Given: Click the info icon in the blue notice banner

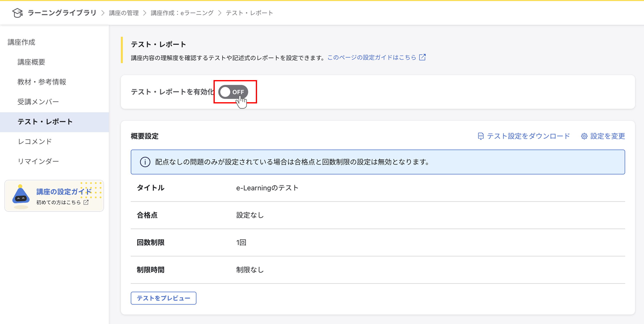Looking at the screenshot, I should pos(145,162).
